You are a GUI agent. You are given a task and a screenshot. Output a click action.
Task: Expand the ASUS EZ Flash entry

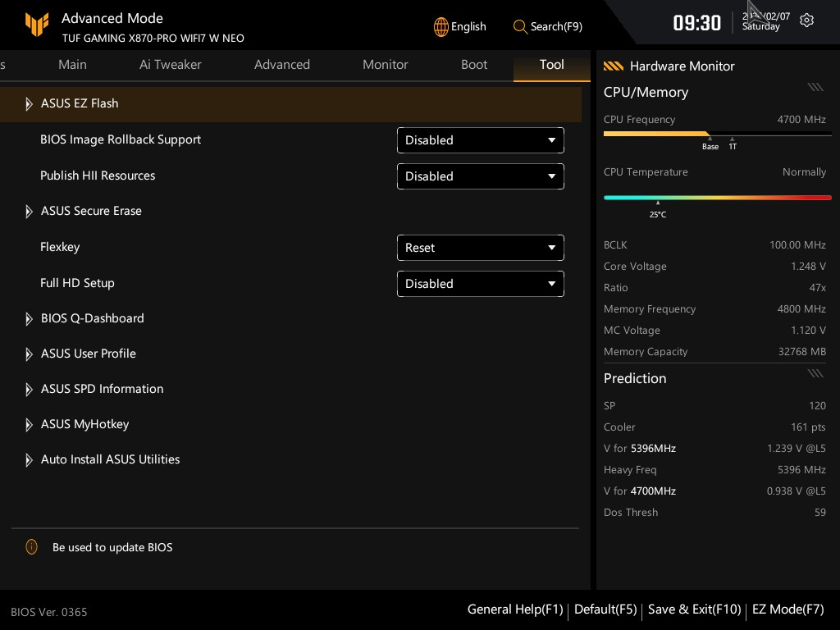click(80, 103)
